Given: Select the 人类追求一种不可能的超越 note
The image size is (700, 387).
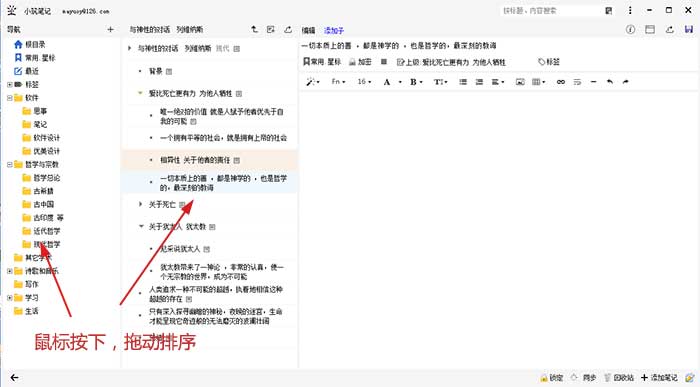Looking at the screenshot, I should (216, 294).
